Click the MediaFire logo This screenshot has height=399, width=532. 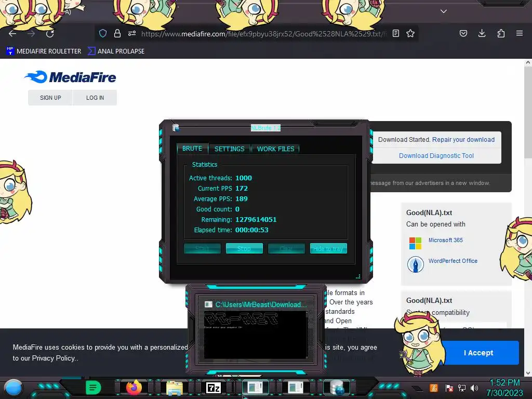(x=70, y=77)
